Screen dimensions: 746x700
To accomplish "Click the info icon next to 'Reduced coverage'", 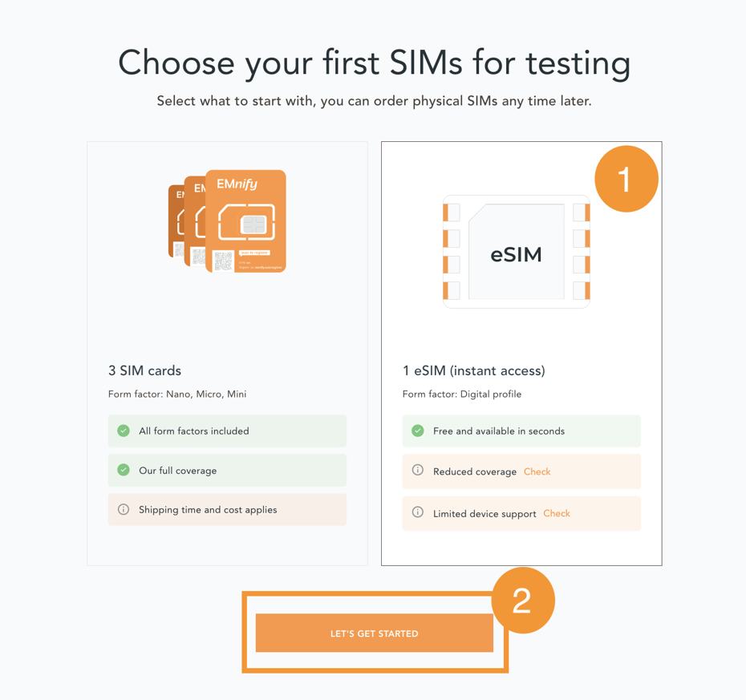I will click(x=417, y=471).
